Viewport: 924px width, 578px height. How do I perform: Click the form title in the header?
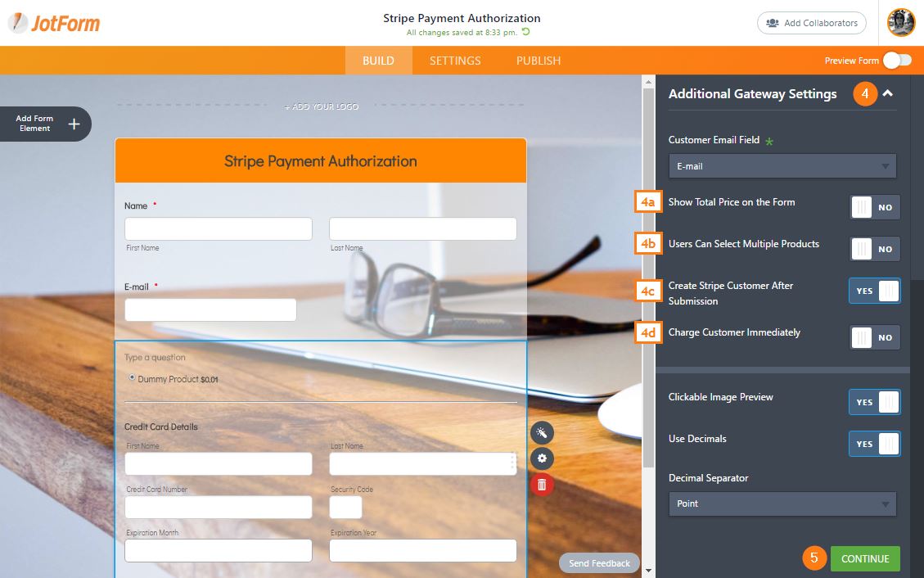[x=462, y=18]
